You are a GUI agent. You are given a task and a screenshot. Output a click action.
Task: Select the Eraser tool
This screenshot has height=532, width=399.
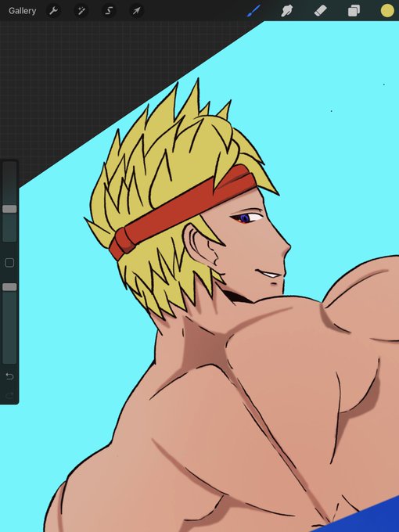pyautogui.click(x=320, y=11)
